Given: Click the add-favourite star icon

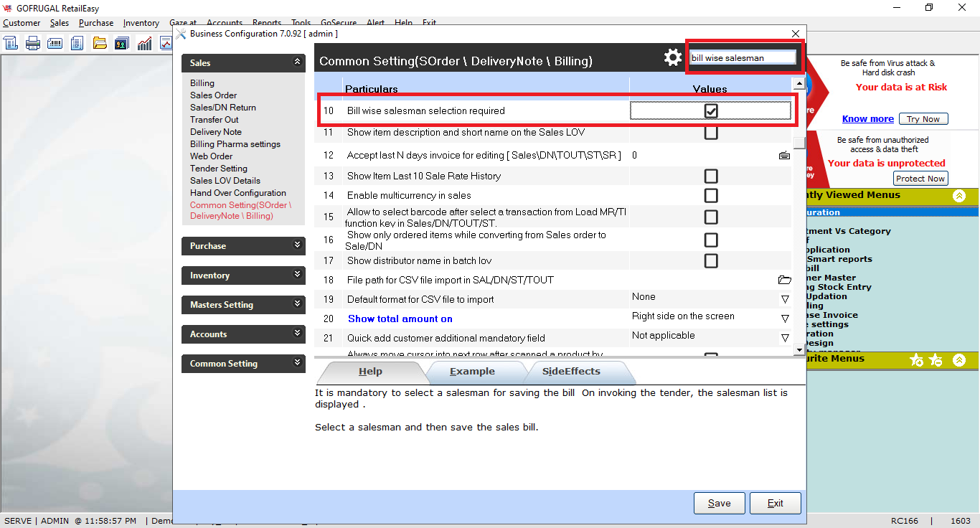Looking at the screenshot, I should pos(916,360).
